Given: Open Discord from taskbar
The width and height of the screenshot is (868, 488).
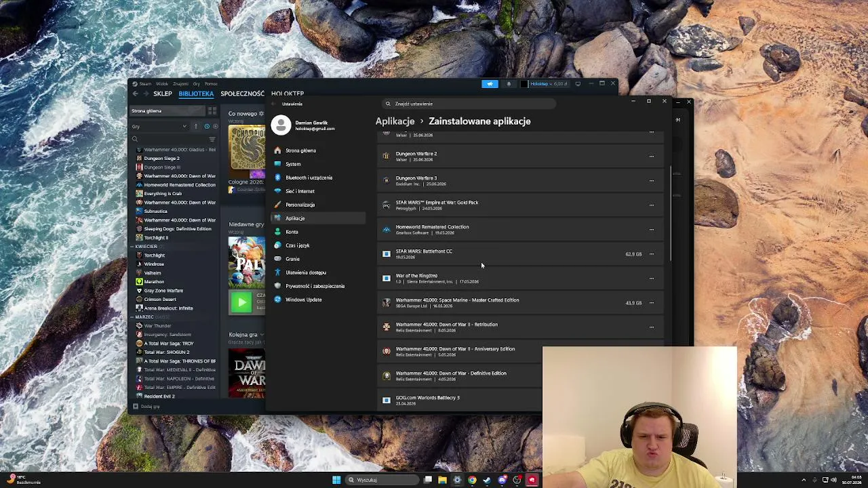Looking at the screenshot, I should (x=502, y=480).
